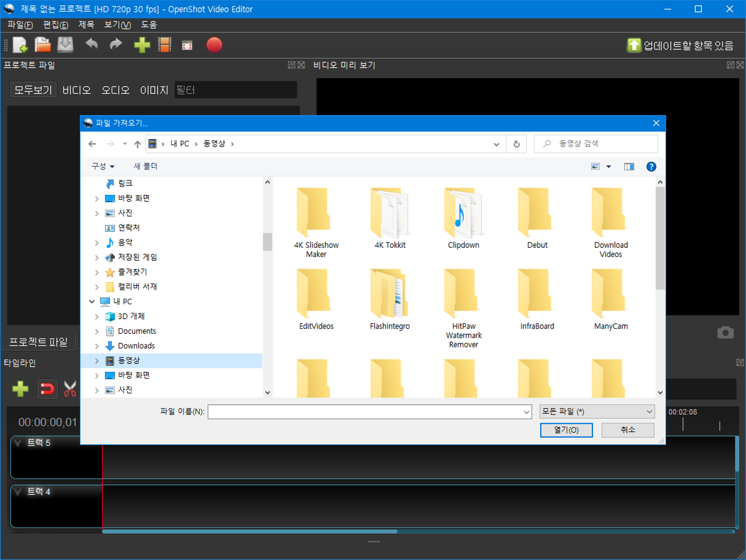Image resolution: width=746 pixels, height=560 pixels.
Task: Select the Clipdown folder
Action: pos(463,218)
